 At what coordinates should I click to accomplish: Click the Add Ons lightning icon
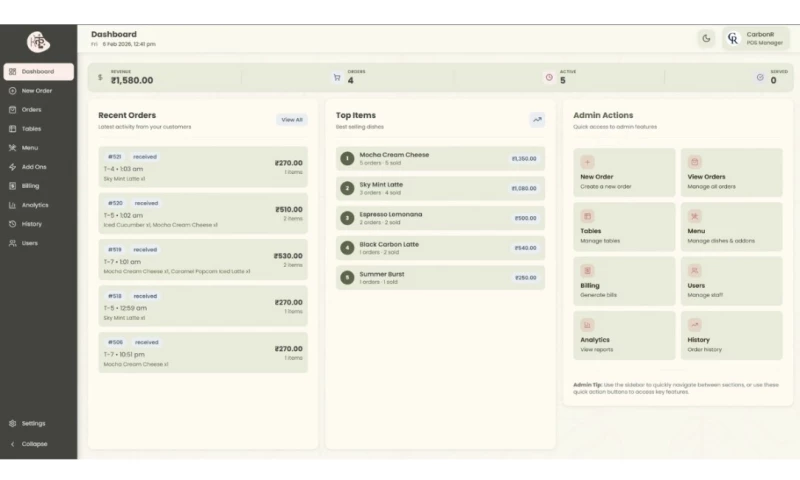(12, 167)
